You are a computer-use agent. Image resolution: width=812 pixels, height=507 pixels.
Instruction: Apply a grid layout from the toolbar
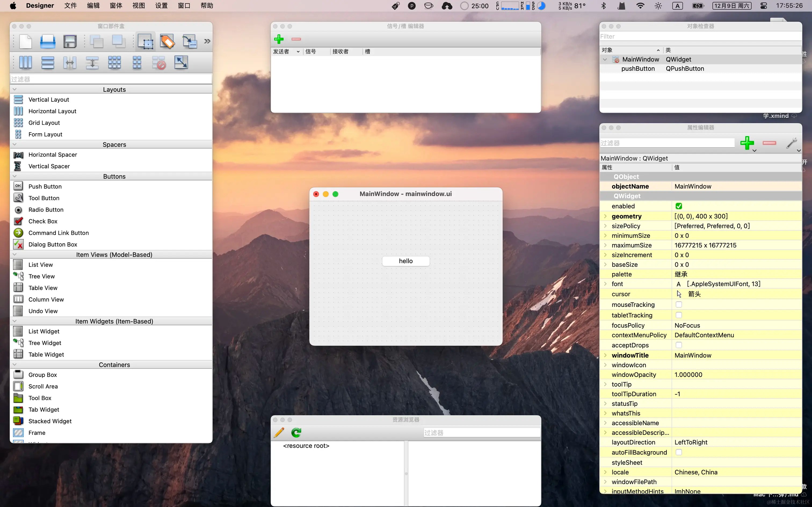(114, 62)
